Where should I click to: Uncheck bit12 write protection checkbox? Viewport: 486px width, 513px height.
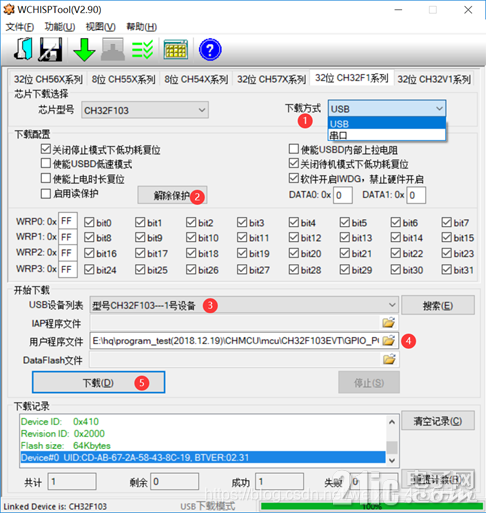click(294, 237)
